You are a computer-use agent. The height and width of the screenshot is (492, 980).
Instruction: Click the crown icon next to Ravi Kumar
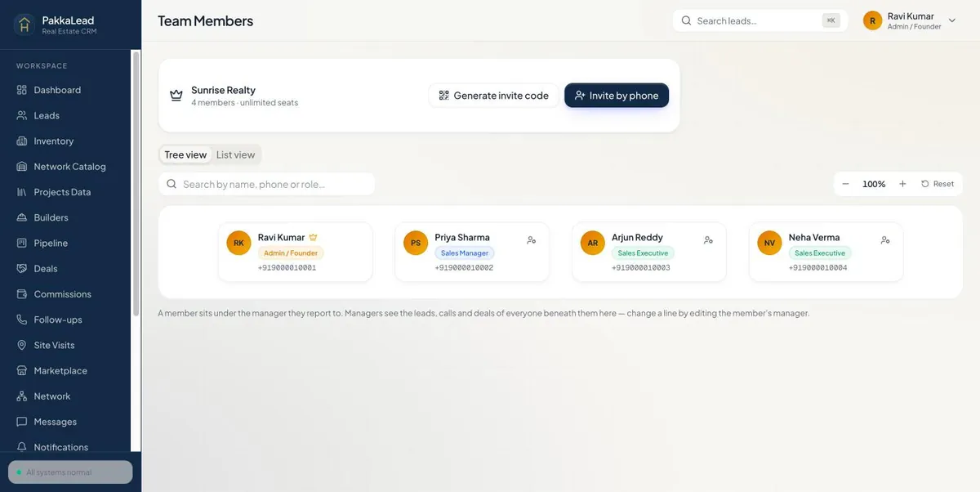point(313,237)
